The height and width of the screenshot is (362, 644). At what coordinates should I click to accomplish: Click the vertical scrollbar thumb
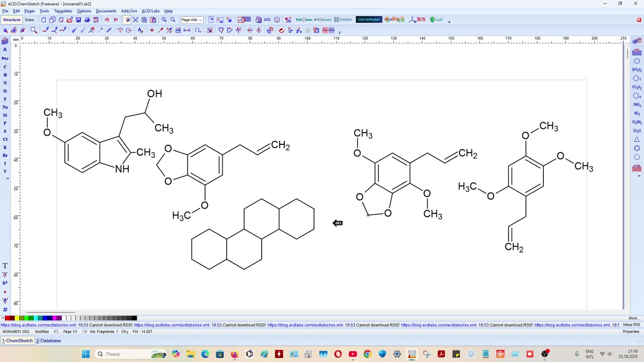point(626,53)
